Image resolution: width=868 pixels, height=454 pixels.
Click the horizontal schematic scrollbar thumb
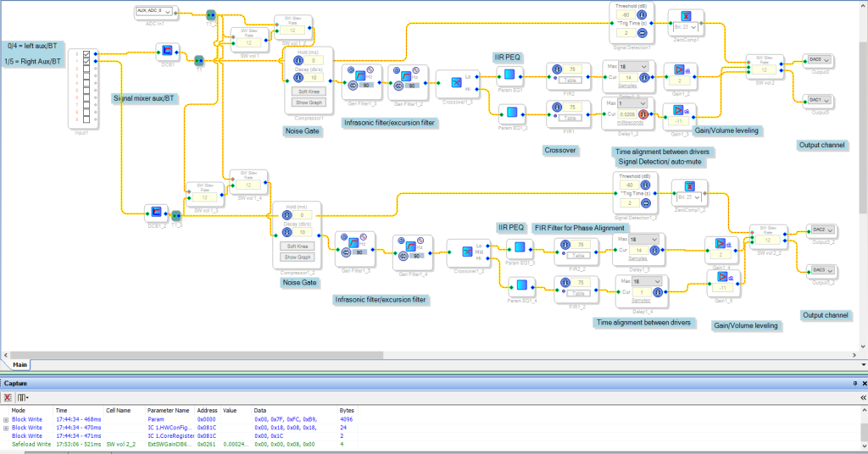click(197, 355)
